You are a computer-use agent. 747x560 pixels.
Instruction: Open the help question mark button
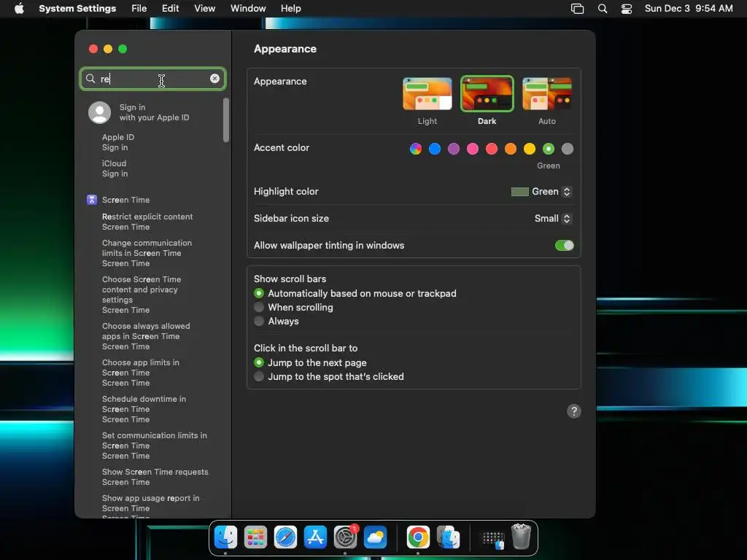(x=574, y=411)
